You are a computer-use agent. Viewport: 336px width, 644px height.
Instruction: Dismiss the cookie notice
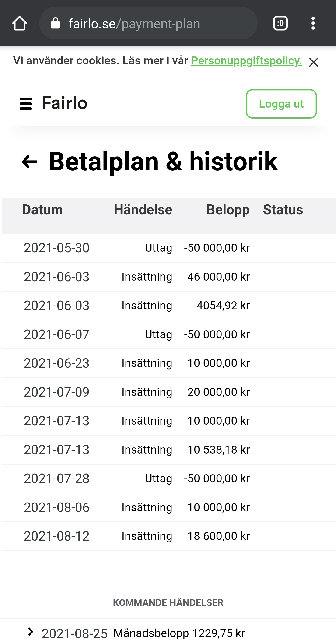(313, 63)
